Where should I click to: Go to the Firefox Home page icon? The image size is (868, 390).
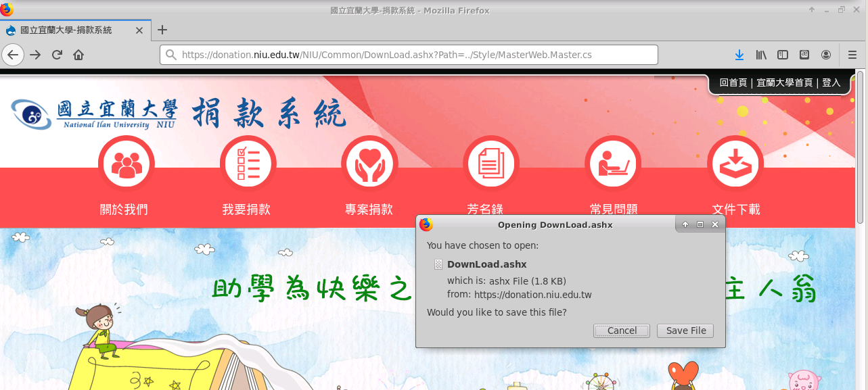(78, 55)
